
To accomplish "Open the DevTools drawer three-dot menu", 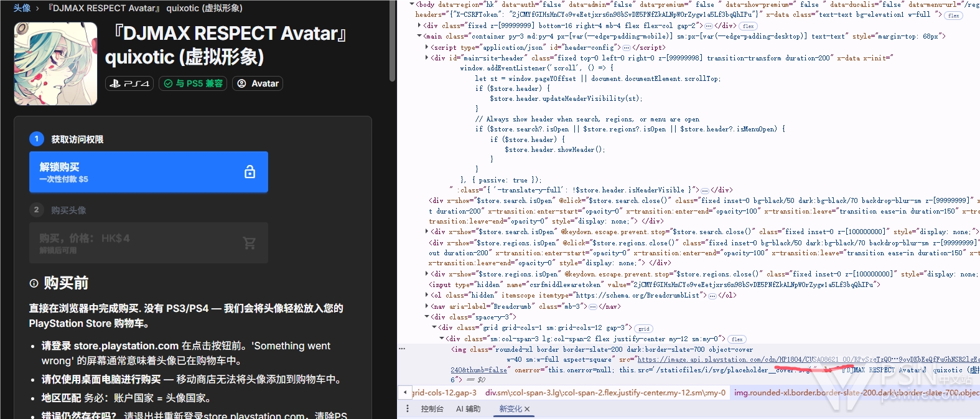I will coord(408,409).
